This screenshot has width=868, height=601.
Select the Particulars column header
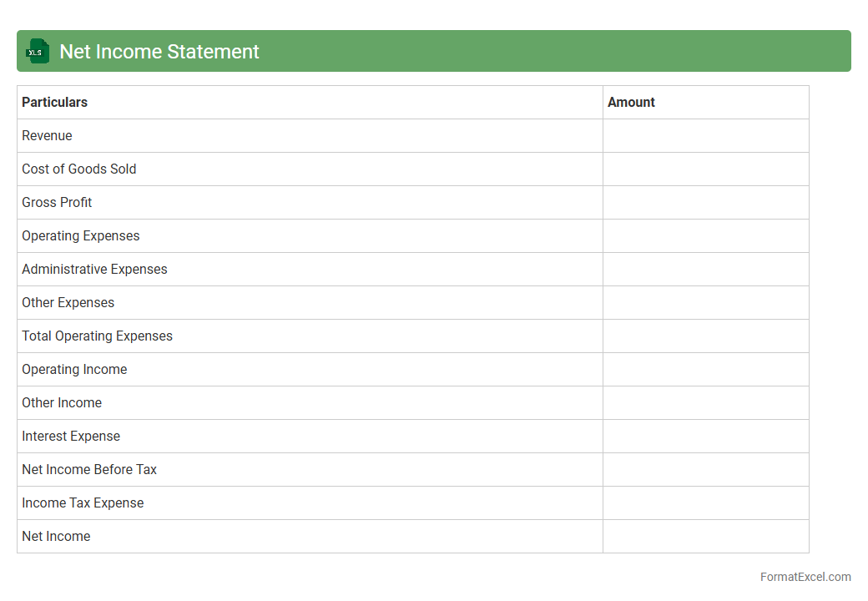55,102
